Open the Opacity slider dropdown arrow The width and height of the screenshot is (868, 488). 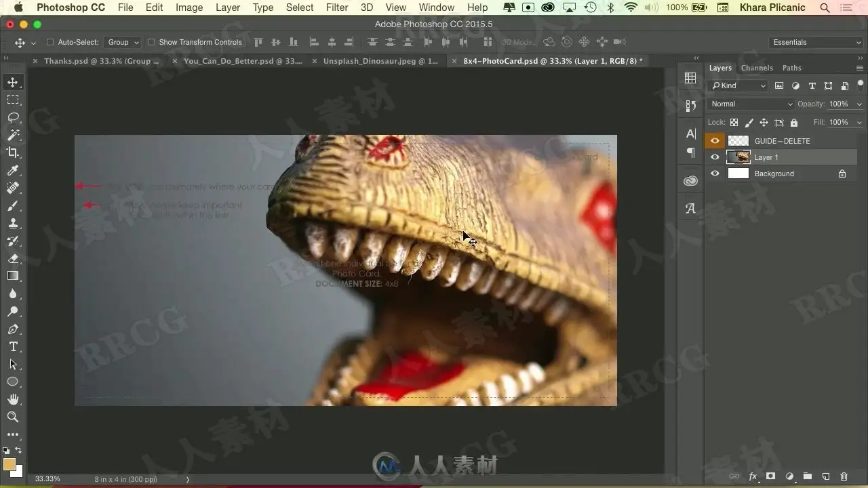[x=859, y=104]
